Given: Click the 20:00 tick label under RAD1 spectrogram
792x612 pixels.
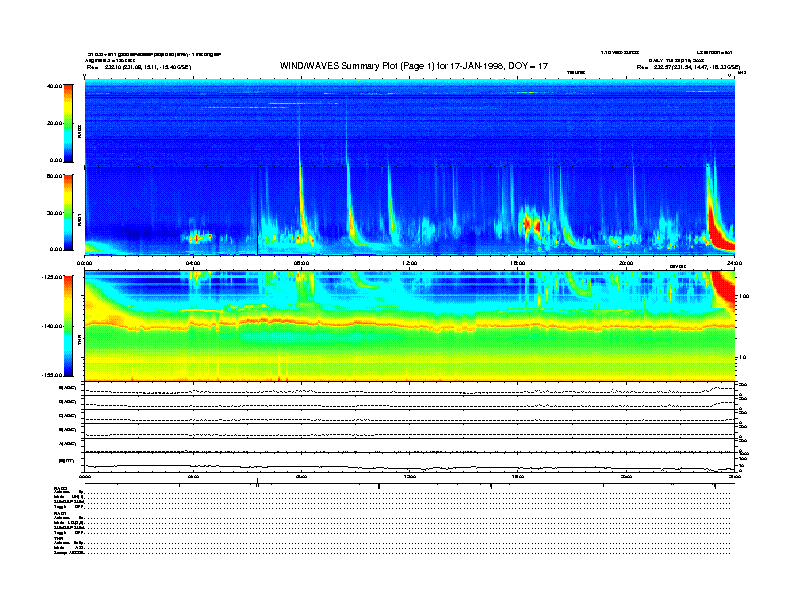Looking at the screenshot, I should [x=626, y=263].
